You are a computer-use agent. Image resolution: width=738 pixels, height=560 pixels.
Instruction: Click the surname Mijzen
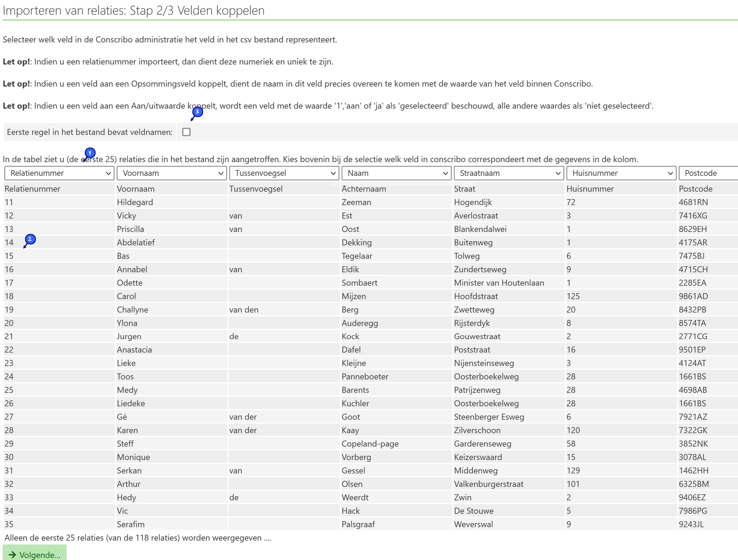(x=354, y=296)
